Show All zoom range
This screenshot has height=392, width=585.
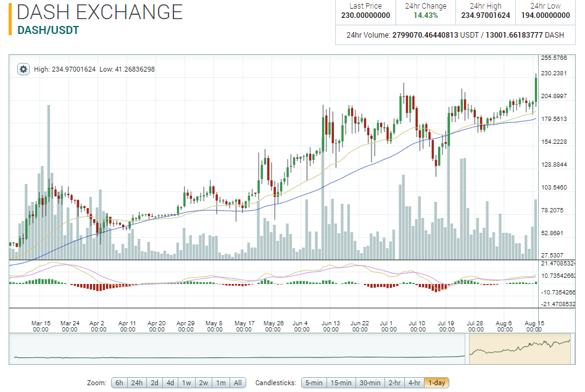[x=238, y=383]
